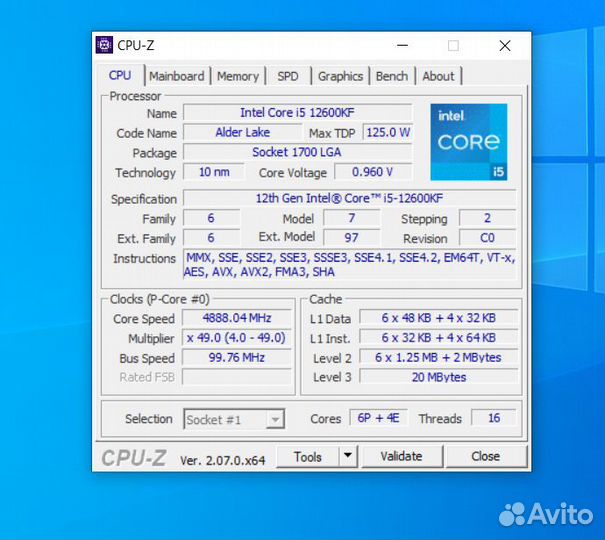Click the Max TDP value 125.0 W

[387, 132]
